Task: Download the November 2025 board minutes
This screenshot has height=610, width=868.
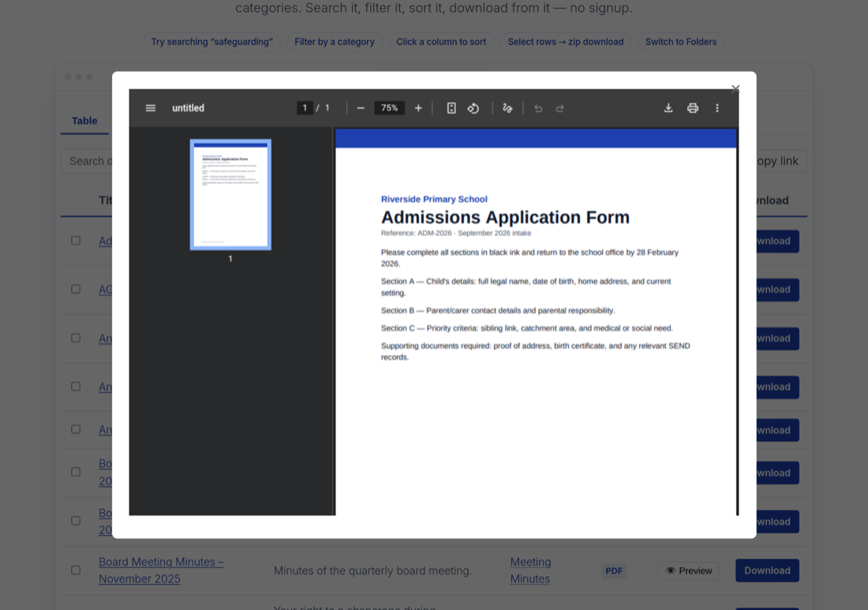Action: tap(767, 571)
